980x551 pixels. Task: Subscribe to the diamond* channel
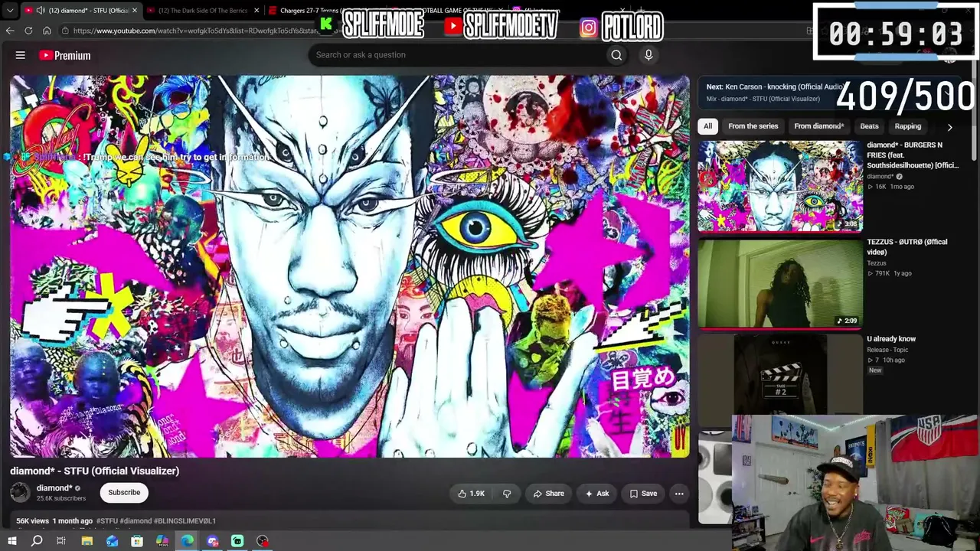(x=124, y=493)
